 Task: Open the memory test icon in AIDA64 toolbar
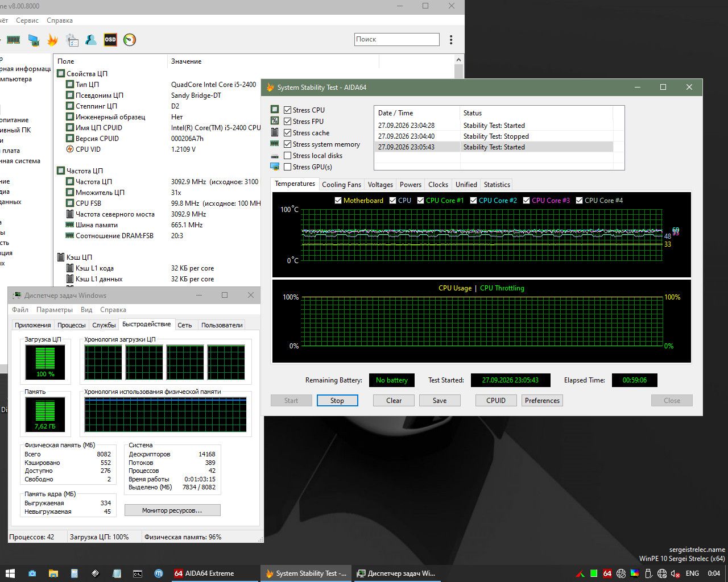13,40
